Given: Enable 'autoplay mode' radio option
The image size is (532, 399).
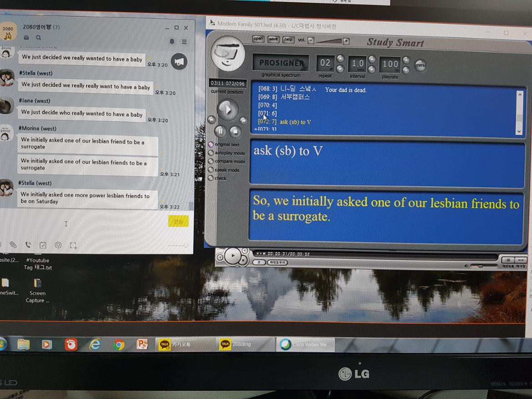Looking at the screenshot, I should click(x=211, y=153).
